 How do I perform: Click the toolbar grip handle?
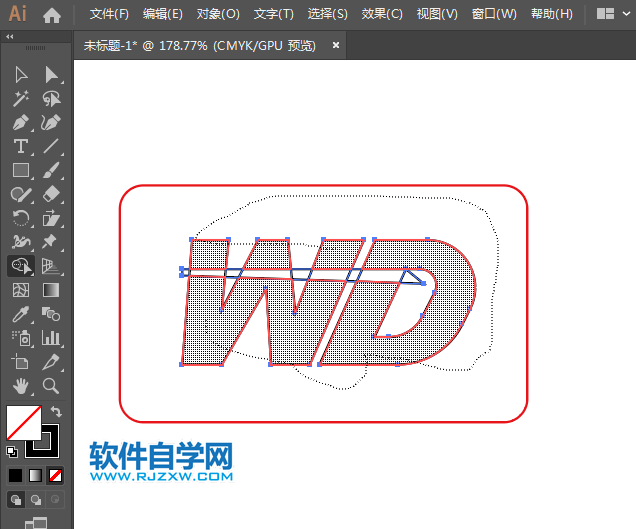pos(36,48)
